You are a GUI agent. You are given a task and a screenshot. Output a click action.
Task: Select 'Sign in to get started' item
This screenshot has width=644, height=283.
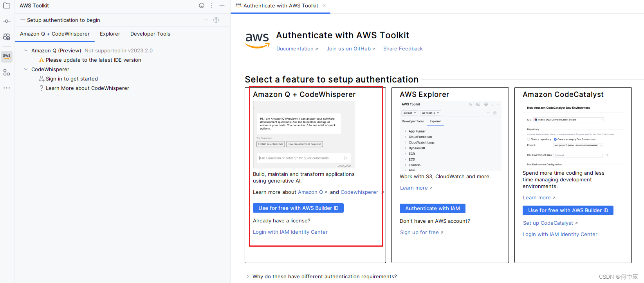pyautogui.click(x=72, y=79)
